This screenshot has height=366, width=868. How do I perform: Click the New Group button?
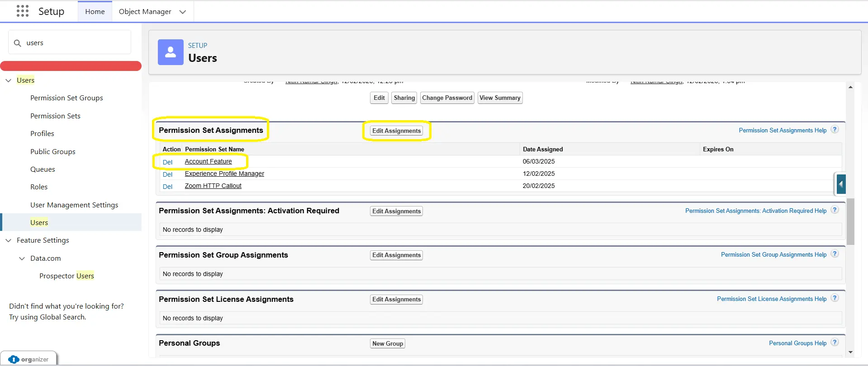[388, 344]
